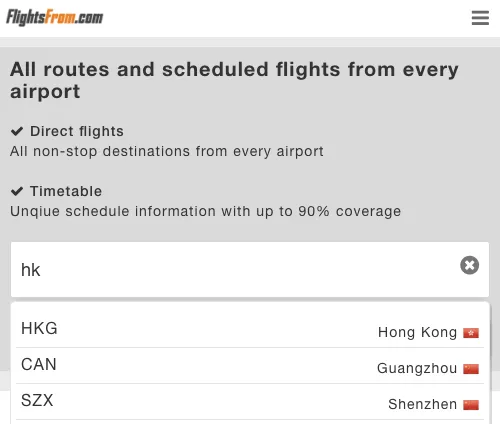Click the Hong Kong flag icon
This screenshot has width=500, height=424.
click(x=471, y=333)
